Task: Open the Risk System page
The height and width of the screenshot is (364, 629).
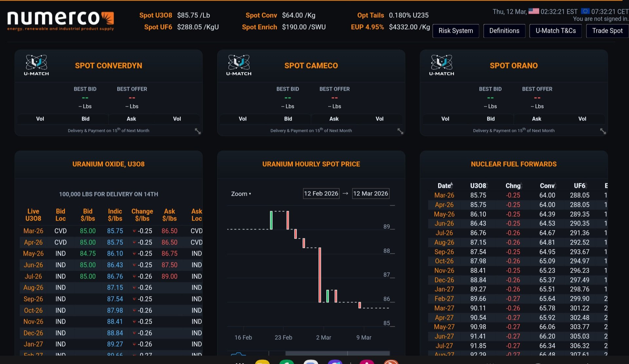Action: 456,31
